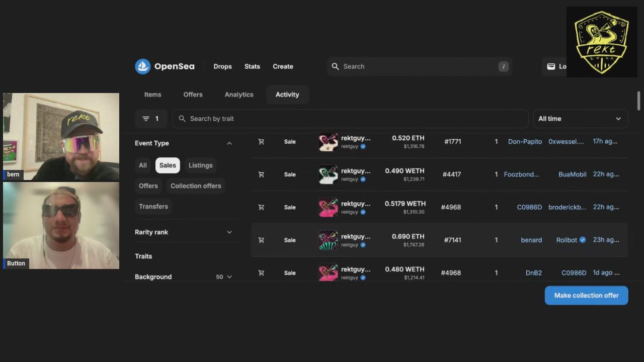The height and width of the screenshot is (362, 644).
Task: Toggle the Listings event type filter
Action: tap(200, 165)
